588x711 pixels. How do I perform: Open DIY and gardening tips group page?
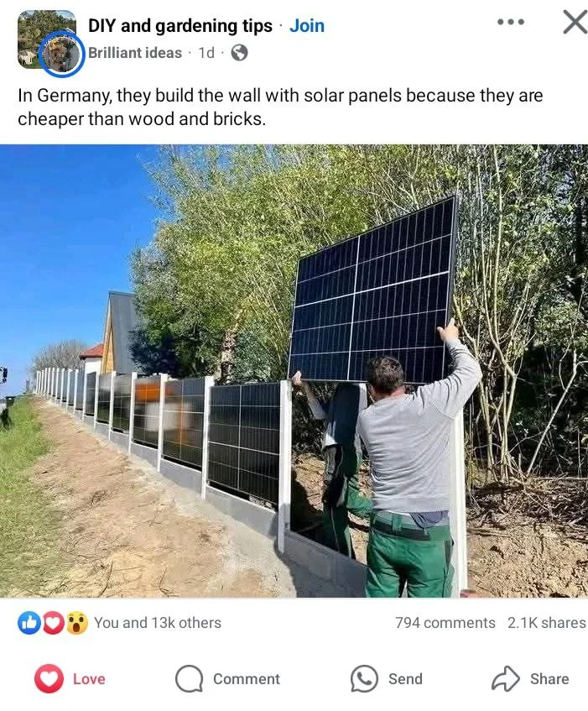click(180, 26)
